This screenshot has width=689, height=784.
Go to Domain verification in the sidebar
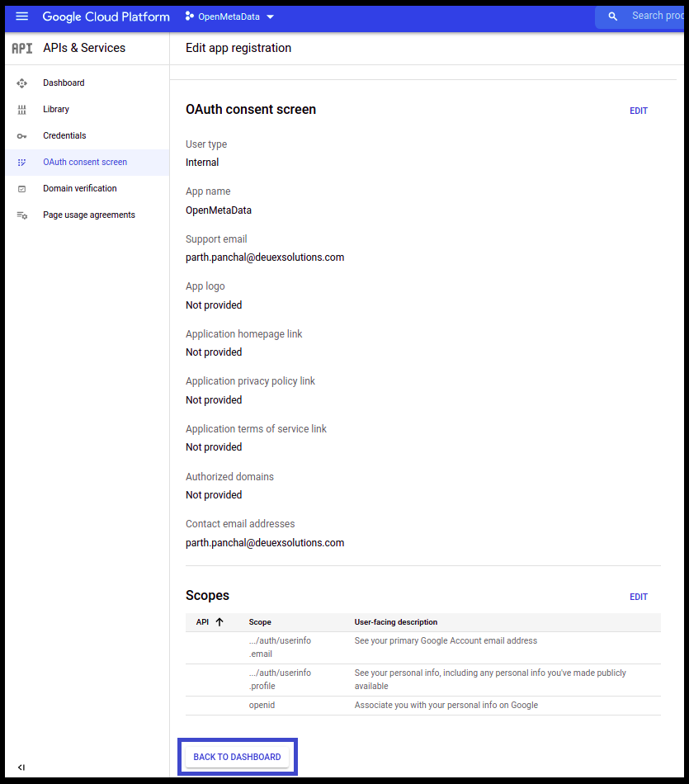79,188
